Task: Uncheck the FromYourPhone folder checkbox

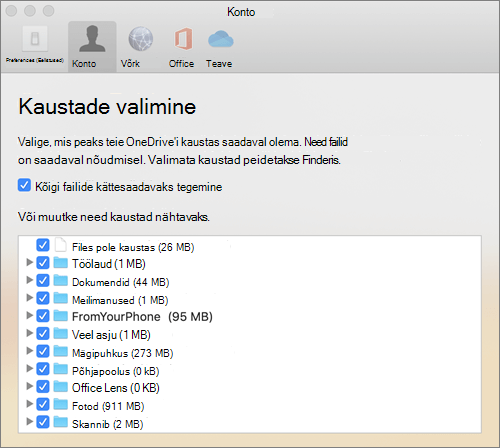Action: pyautogui.click(x=43, y=316)
